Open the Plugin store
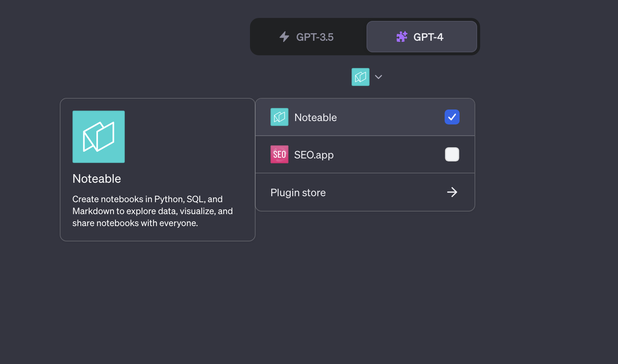The width and height of the screenshot is (618, 364). coord(298,192)
